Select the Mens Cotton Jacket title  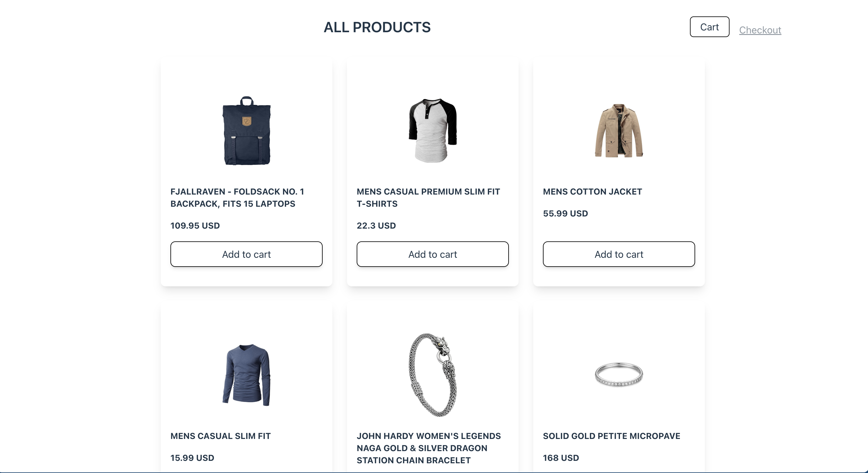click(x=592, y=192)
